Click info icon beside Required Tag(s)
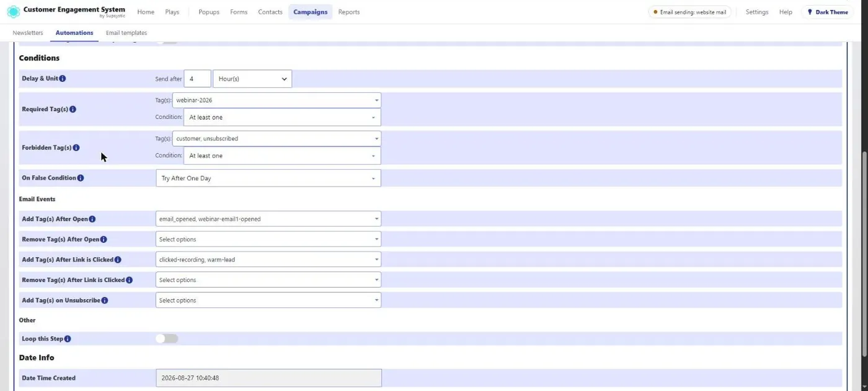Image resolution: width=868 pixels, height=391 pixels. [73, 109]
